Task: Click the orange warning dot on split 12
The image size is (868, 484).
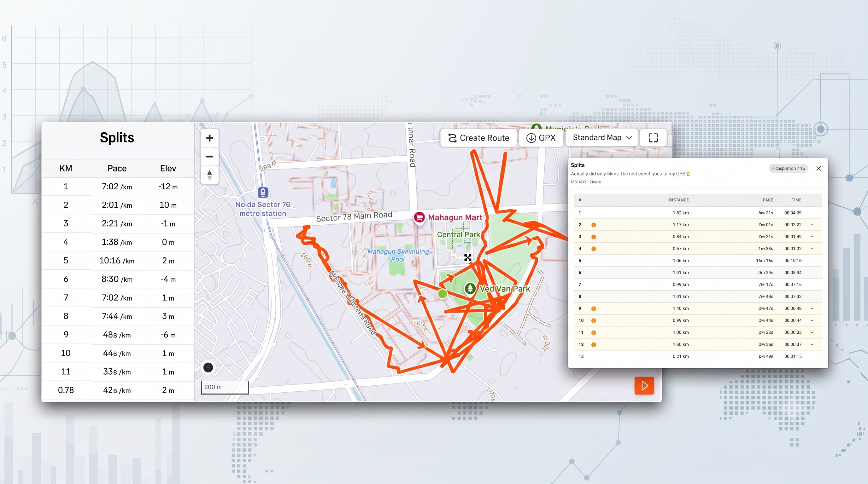Action: click(x=594, y=345)
